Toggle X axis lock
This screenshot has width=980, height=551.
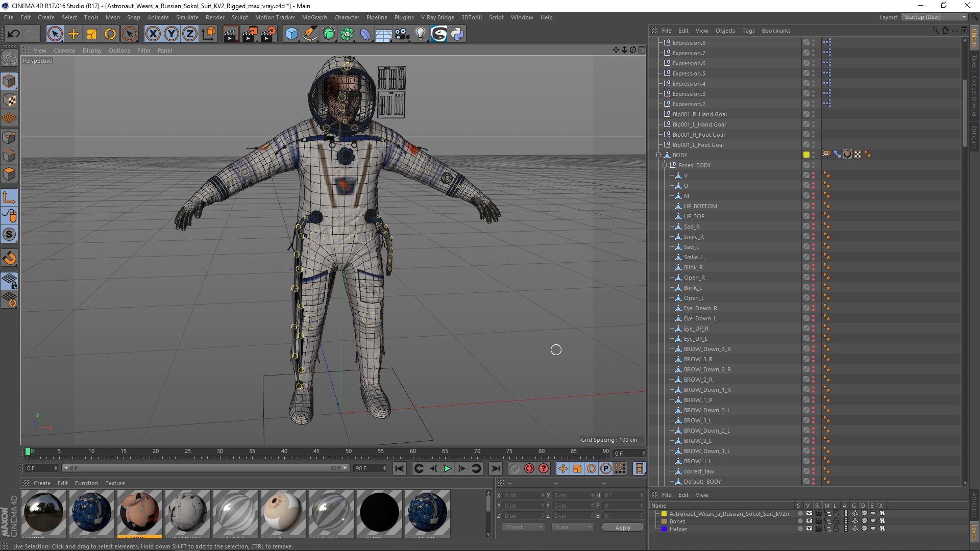click(153, 34)
